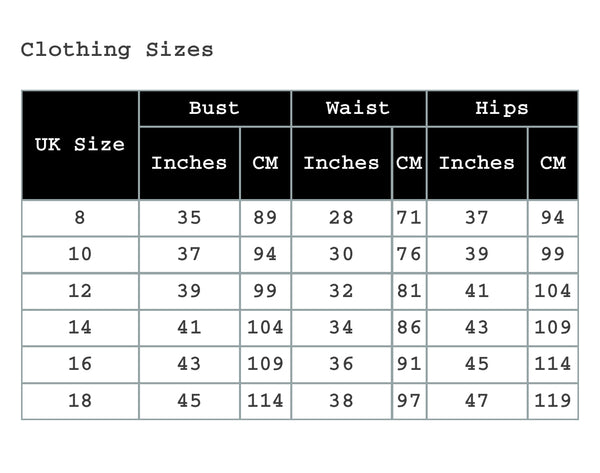Click the Inches subheader under Bust
This screenshot has width=600, height=473.
189,163
